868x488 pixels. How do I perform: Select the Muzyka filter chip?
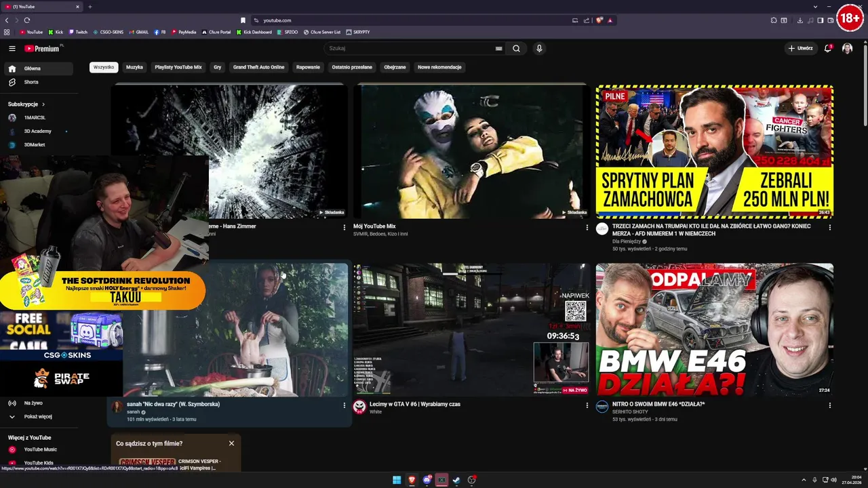click(x=134, y=67)
